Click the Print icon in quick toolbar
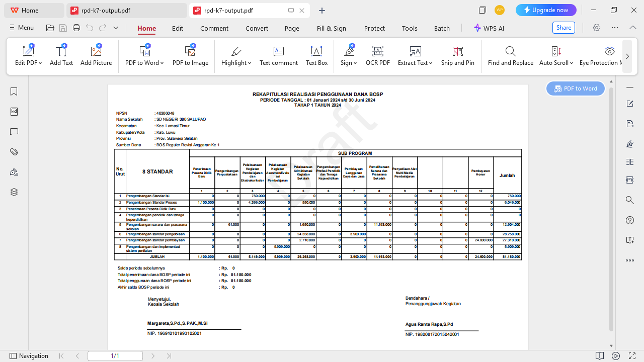Image resolution: width=644 pixels, height=362 pixels. (x=76, y=28)
